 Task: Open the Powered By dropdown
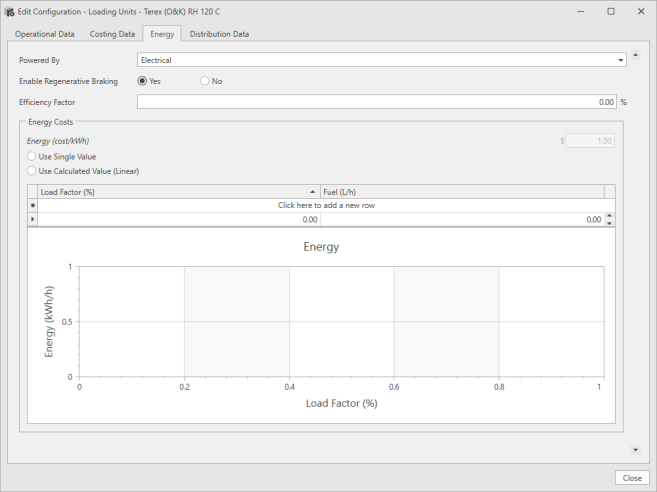620,61
